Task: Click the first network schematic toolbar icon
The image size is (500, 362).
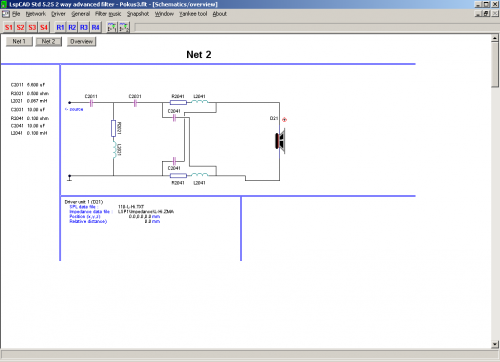Action: coord(112,27)
